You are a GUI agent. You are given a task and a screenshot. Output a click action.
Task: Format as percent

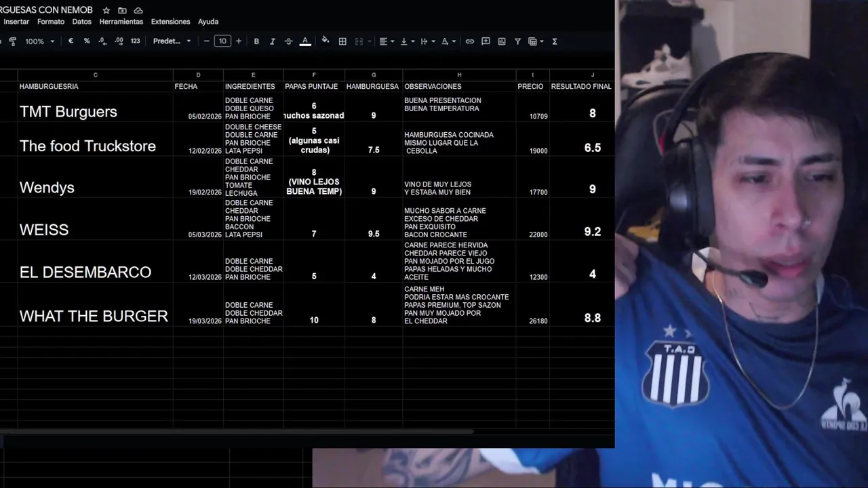87,41
